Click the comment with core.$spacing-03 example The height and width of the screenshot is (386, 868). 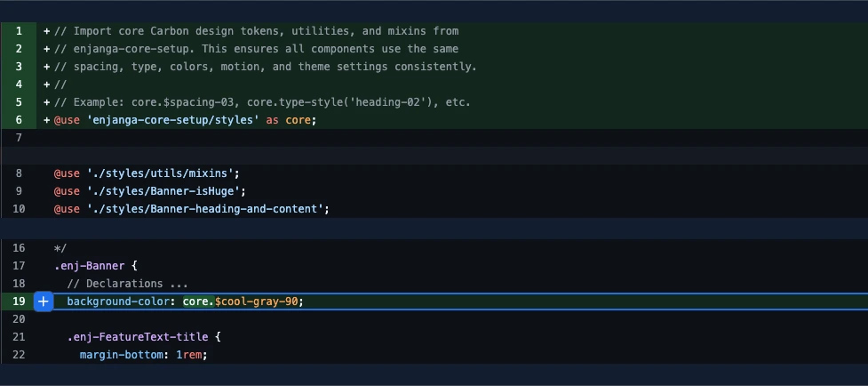(262, 102)
